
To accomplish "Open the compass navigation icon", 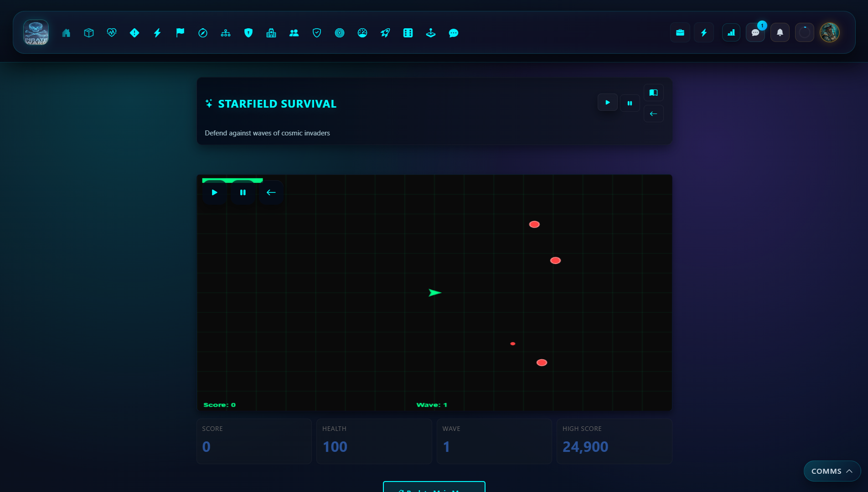I will 203,33.
